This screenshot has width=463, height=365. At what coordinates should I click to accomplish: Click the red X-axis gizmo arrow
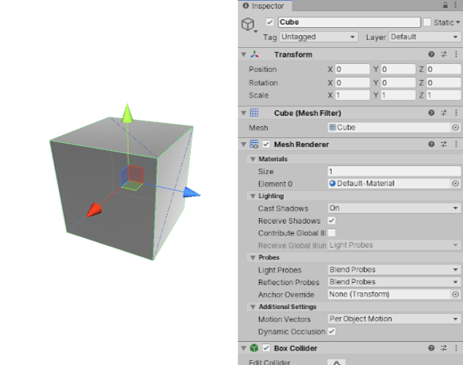(94, 210)
